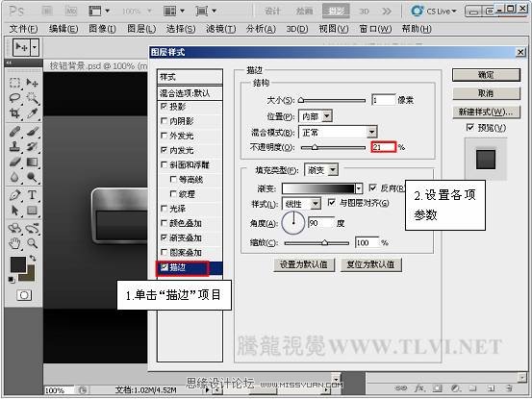Toggle 渐变叠加 gradient overlay checkbox

[164, 237]
